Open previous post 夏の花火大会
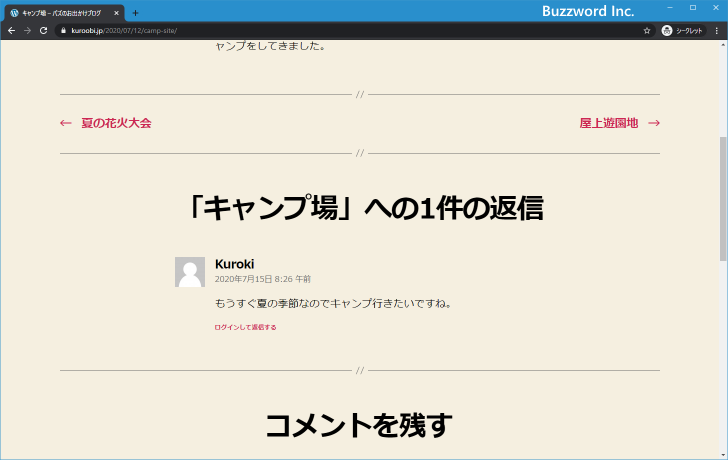Screen dimensions: 728x460 (x=116, y=123)
